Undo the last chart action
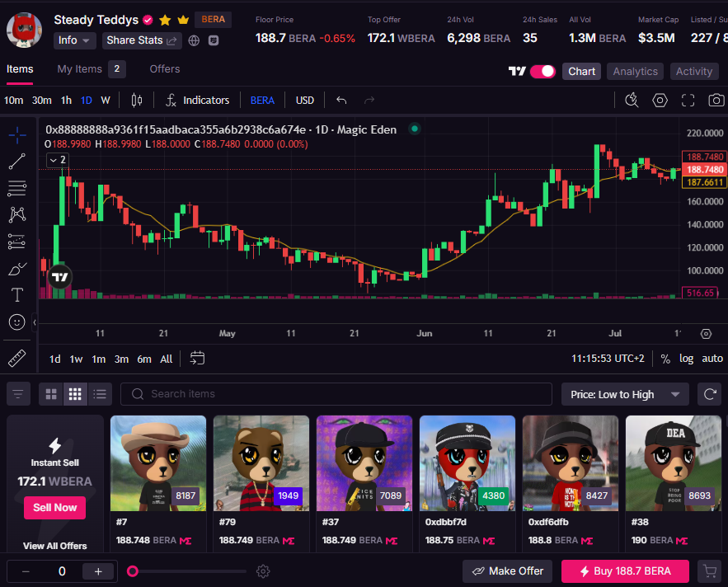728x587 pixels. [341, 100]
